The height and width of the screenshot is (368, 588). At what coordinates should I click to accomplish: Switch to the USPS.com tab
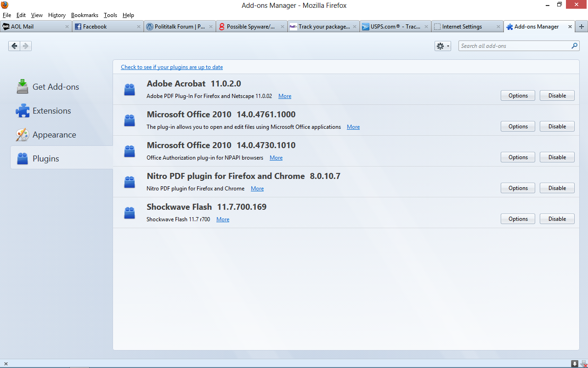pos(396,27)
